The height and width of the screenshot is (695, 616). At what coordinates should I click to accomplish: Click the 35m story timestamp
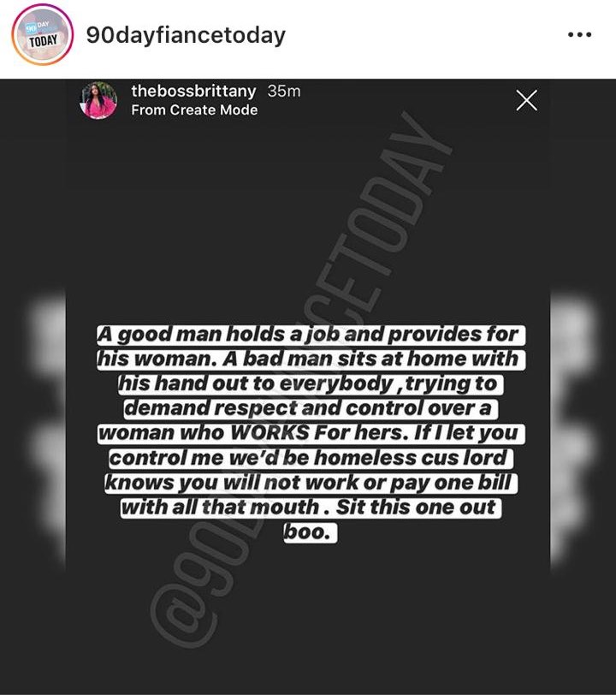point(284,91)
